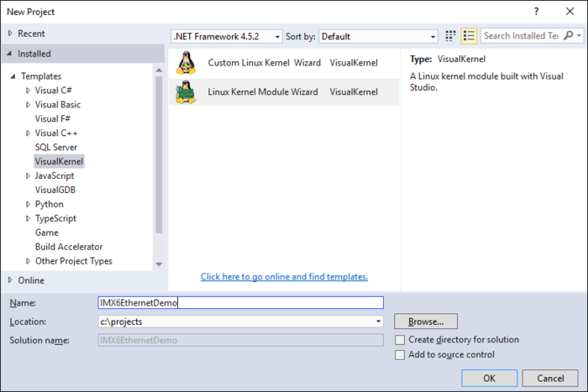Open the search options dropdown arrow

click(x=580, y=35)
